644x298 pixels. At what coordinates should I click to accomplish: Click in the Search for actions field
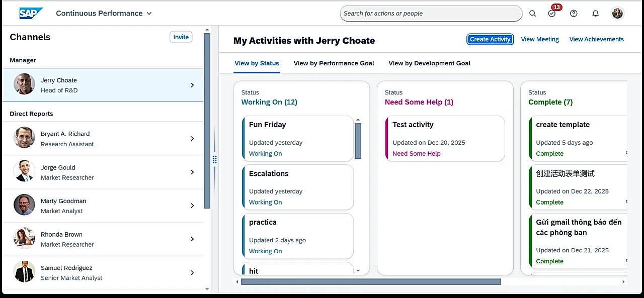pyautogui.click(x=431, y=13)
